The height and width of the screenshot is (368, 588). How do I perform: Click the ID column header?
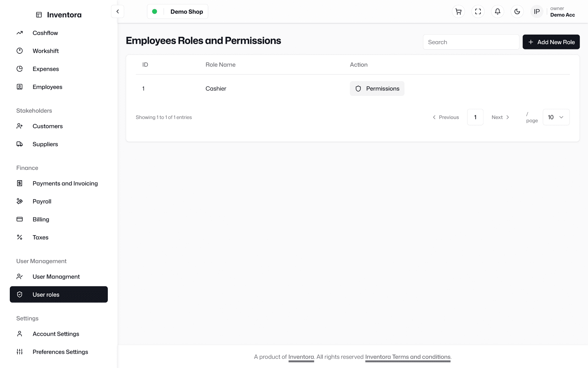145,65
